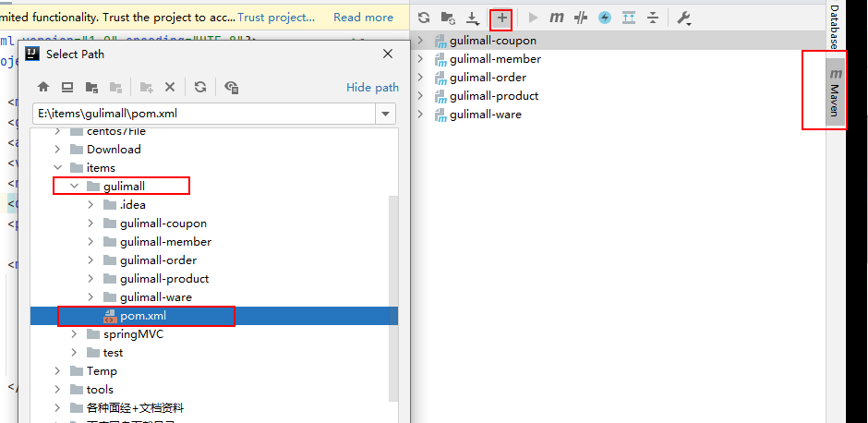Click the Module directory icon
The width and height of the screenshot is (868, 423).
coord(115,87)
